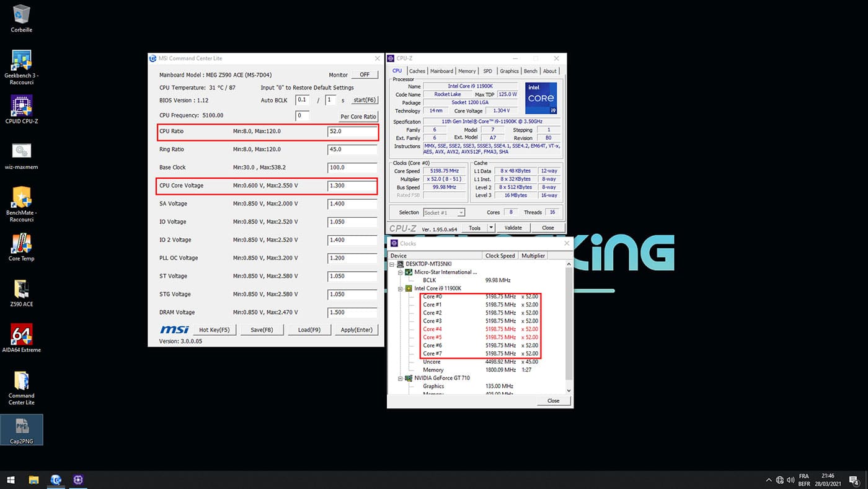Click the Per Core Ratio button
Screen dimensions: 868x489
[x=358, y=116]
